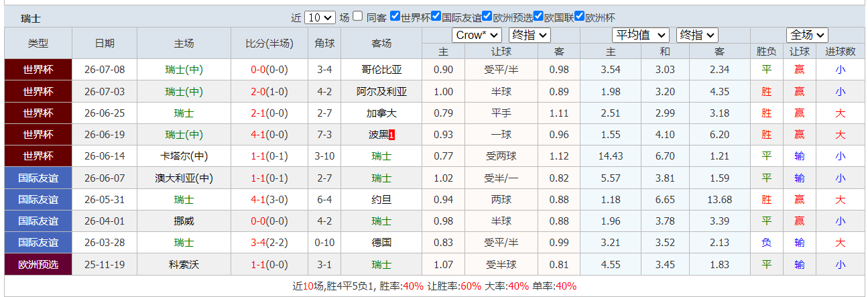The height and width of the screenshot is (297, 868).
Task: Click the 国际友谊 label for the 26-06-07 match
Action: (x=38, y=178)
